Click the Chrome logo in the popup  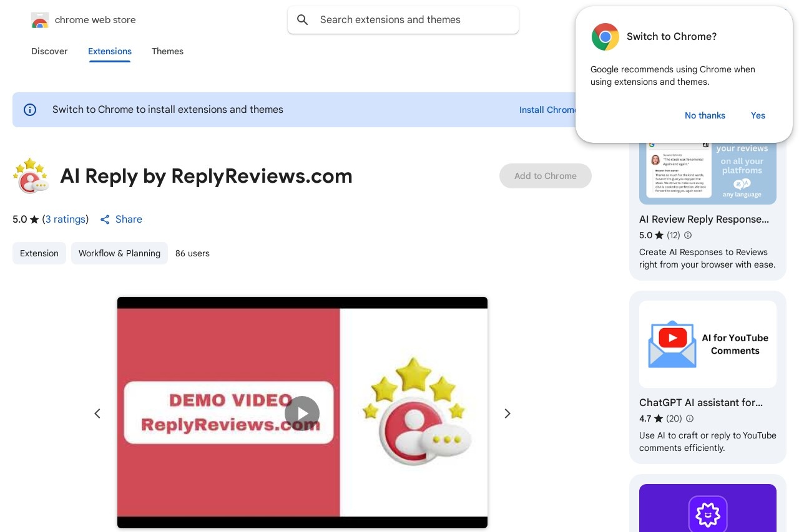tap(605, 37)
